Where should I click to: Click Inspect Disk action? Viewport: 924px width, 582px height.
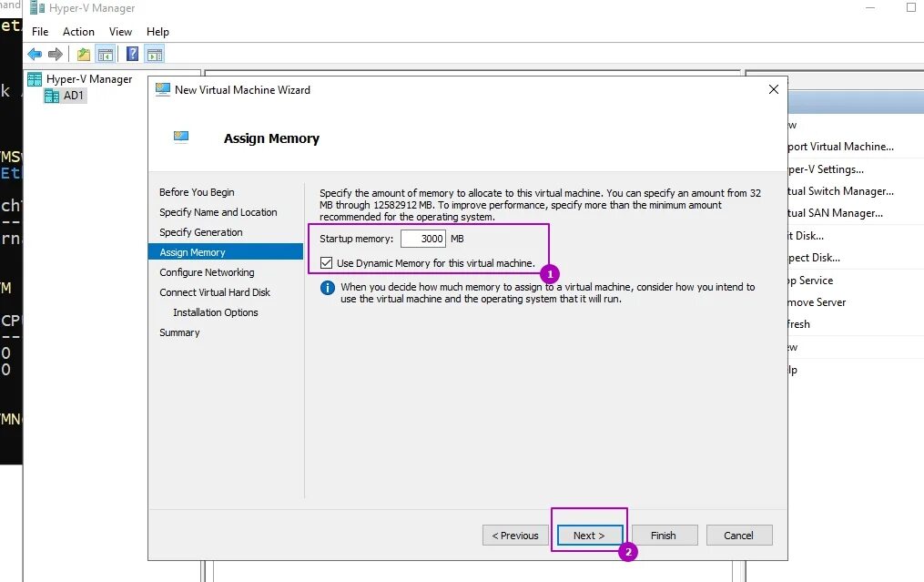815,258
